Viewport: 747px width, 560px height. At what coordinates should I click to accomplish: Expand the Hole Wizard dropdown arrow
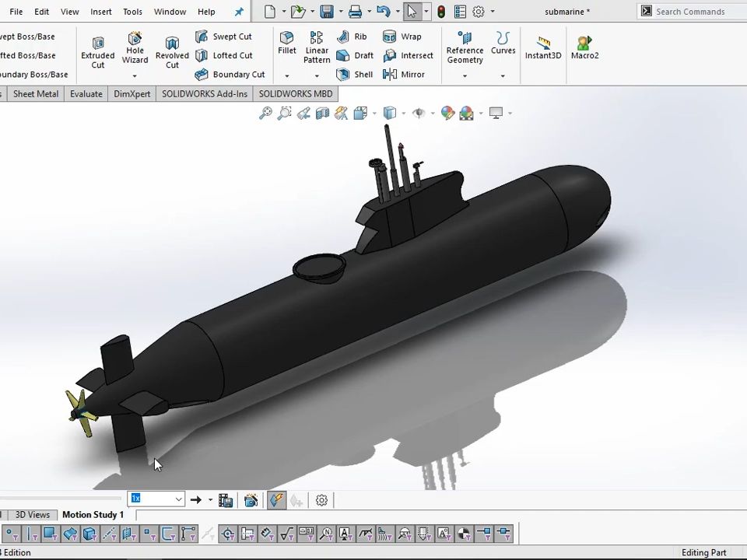pyautogui.click(x=135, y=75)
